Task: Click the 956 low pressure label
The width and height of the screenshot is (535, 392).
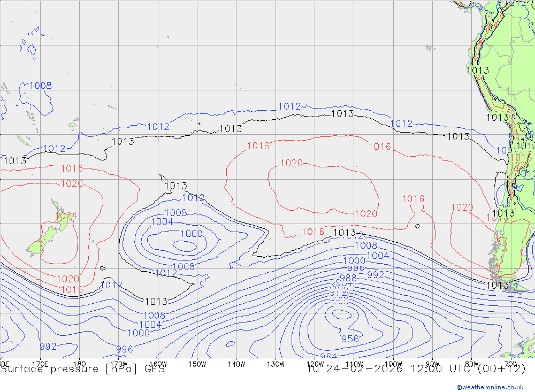Action: [x=350, y=339]
